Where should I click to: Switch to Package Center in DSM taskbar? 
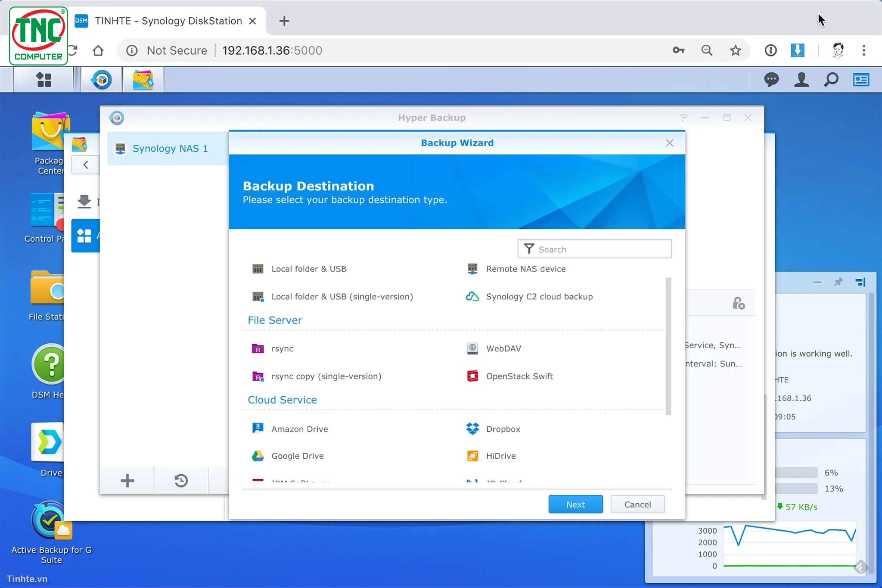point(143,80)
